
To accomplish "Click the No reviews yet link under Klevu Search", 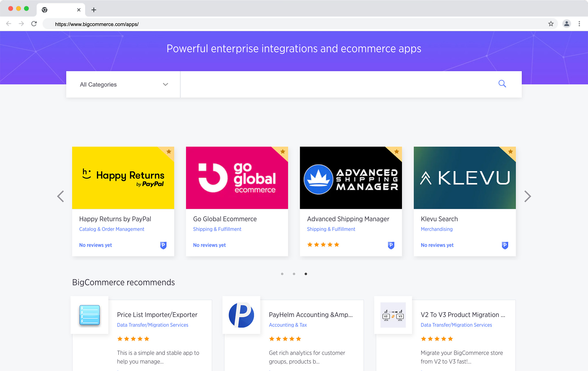I will [x=437, y=245].
